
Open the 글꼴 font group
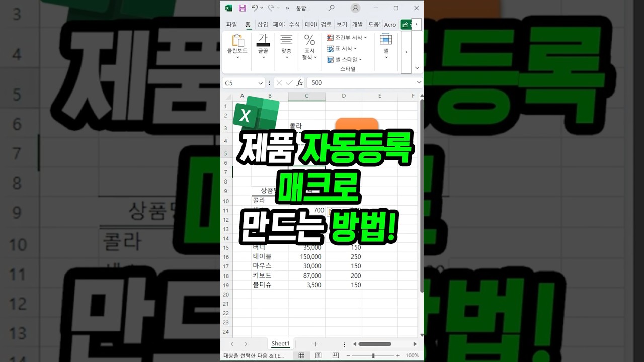263,46
